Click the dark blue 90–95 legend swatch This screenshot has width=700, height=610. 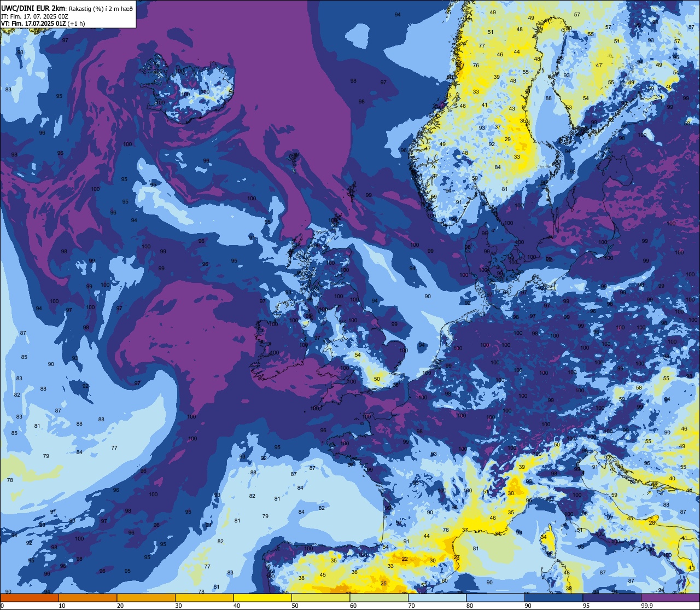(553, 597)
